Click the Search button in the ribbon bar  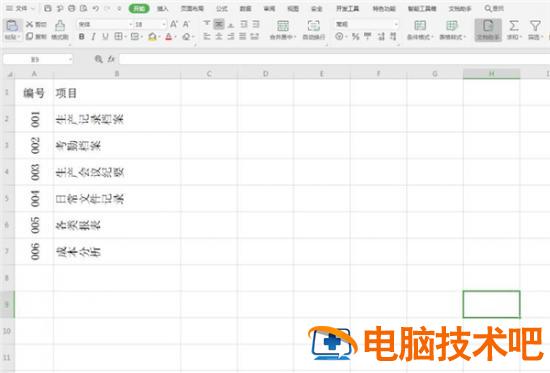point(494,8)
